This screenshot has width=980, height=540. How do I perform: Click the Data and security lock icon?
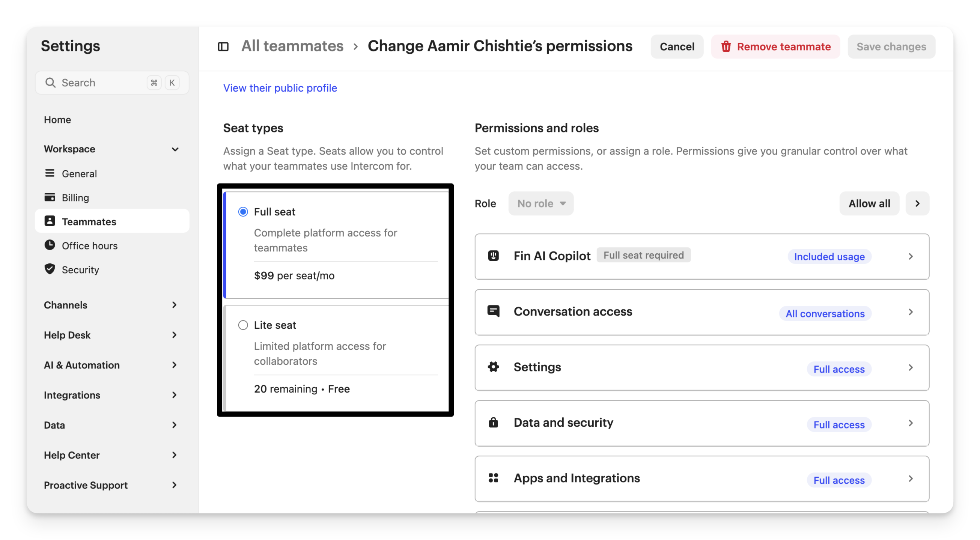coord(494,423)
